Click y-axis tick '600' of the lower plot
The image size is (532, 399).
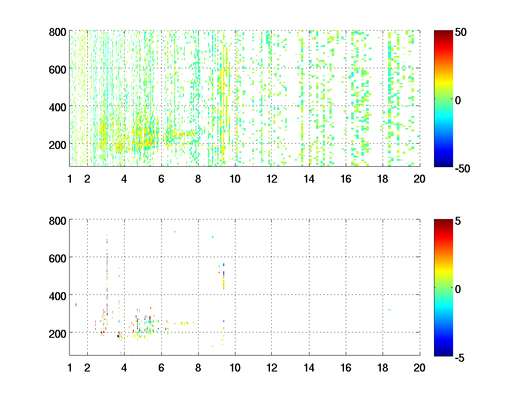[x=57, y=258]
